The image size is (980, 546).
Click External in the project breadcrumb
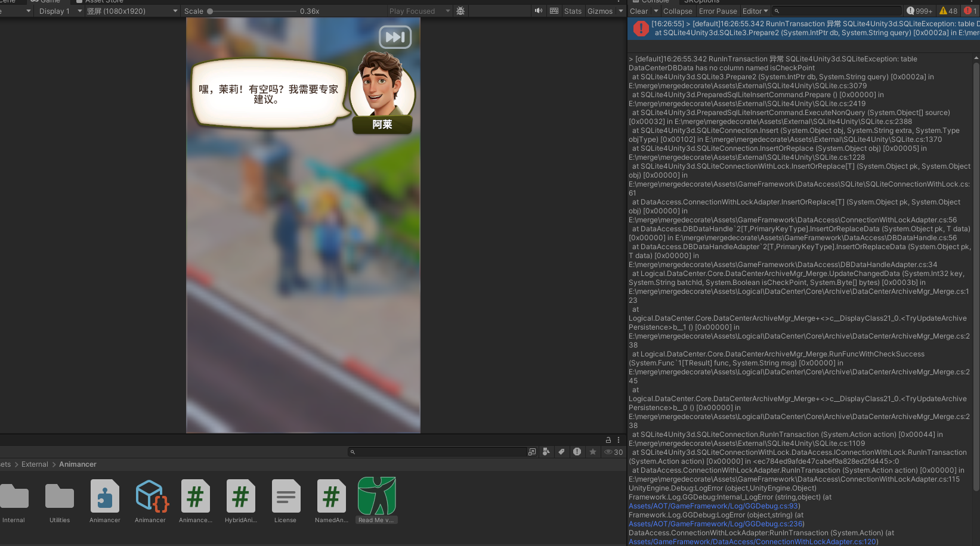(x=35, y=464)
